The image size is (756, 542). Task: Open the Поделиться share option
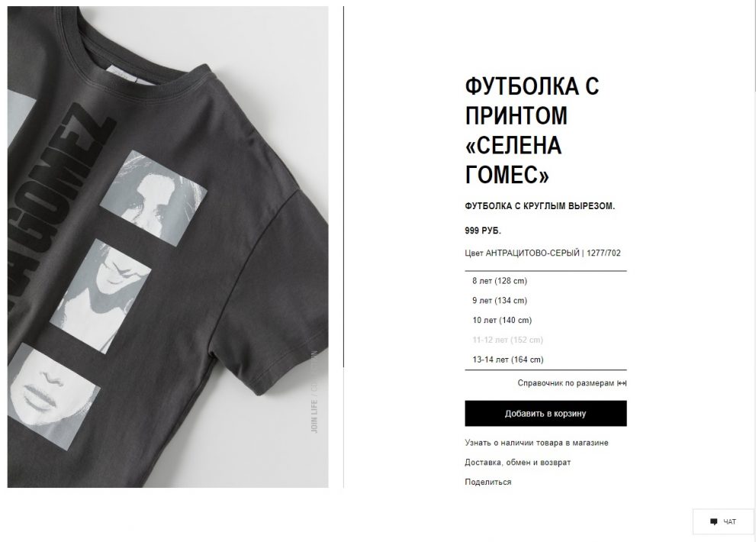pyautogui.click(x=488, y=482)
